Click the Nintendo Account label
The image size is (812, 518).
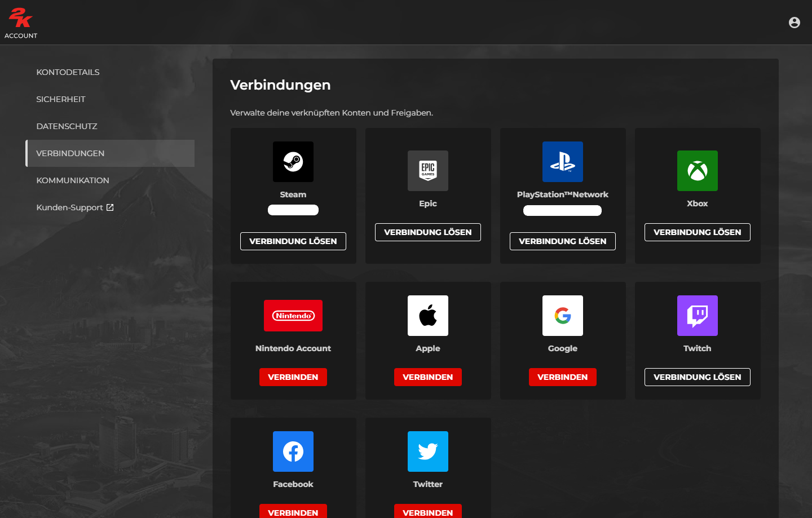point(293,348)
